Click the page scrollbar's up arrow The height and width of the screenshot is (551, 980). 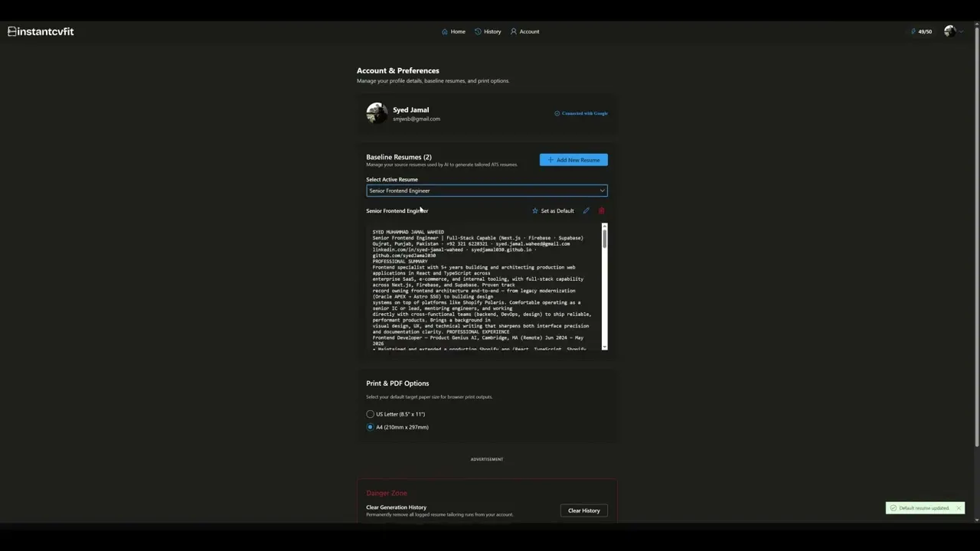coord(976,25)
